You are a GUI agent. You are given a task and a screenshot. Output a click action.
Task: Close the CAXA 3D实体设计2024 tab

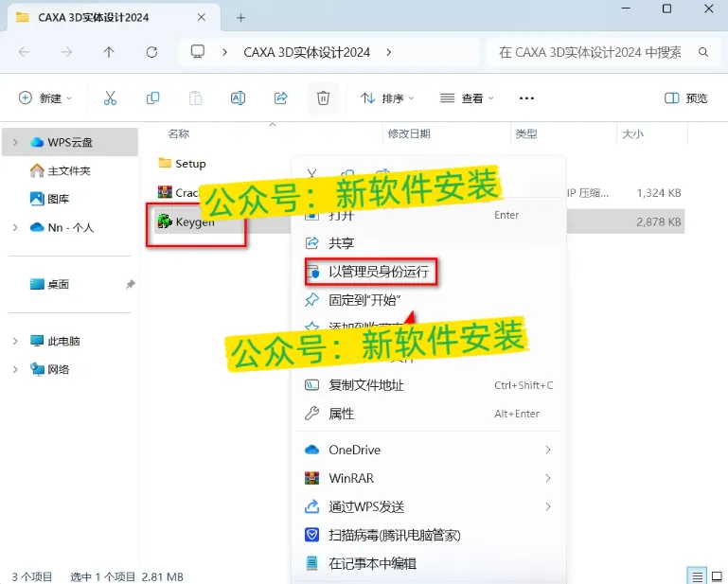(x=201, y=17)
